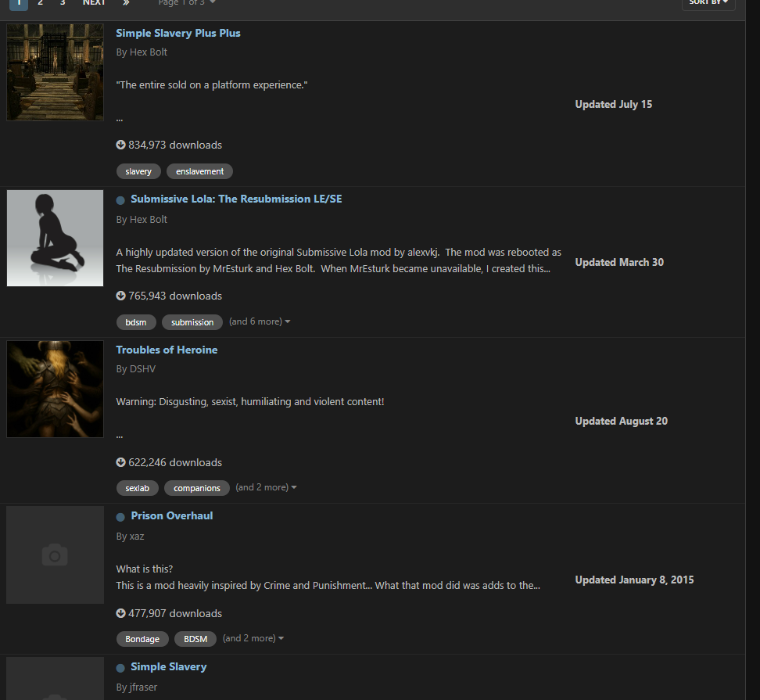Image resolution: width=760 pixels, height=700 pixels.
Task: Click download icon beside 477,907 downloads
Action: click(120, 612)
